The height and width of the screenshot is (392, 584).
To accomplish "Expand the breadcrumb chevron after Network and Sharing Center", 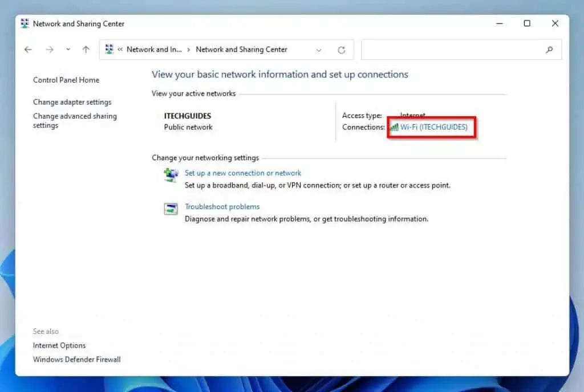I will point(319,50).
